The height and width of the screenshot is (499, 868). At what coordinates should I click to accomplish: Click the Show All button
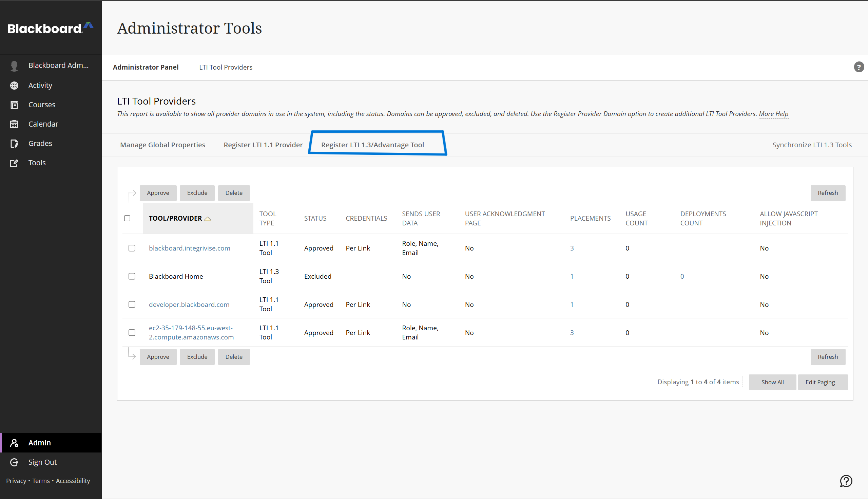click(772, 382)
